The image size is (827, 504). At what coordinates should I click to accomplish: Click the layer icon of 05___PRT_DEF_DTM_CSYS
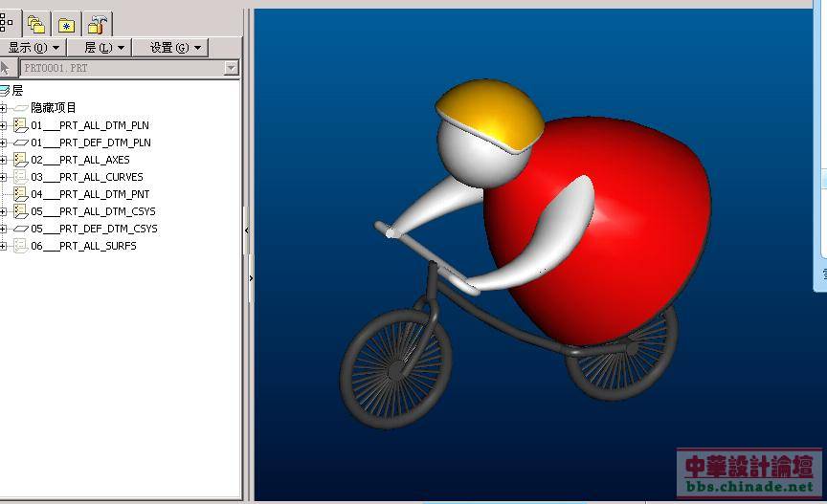[x=20, y=229]
